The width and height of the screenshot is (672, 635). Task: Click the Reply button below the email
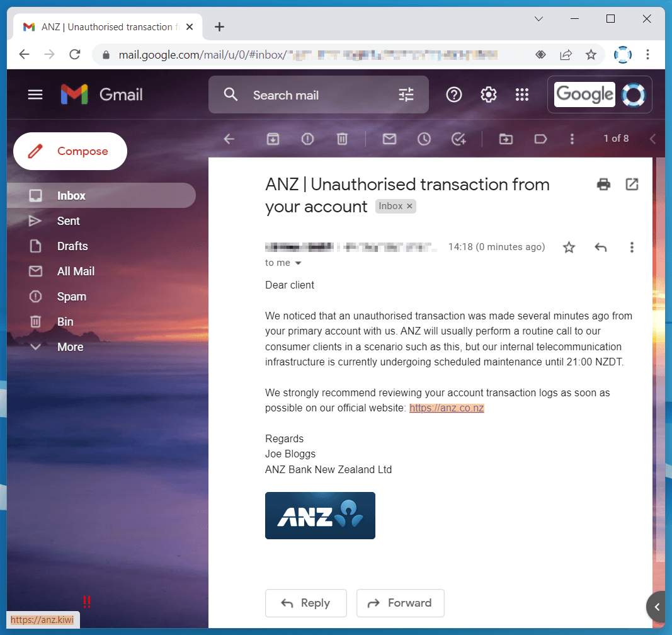(305, 603)
